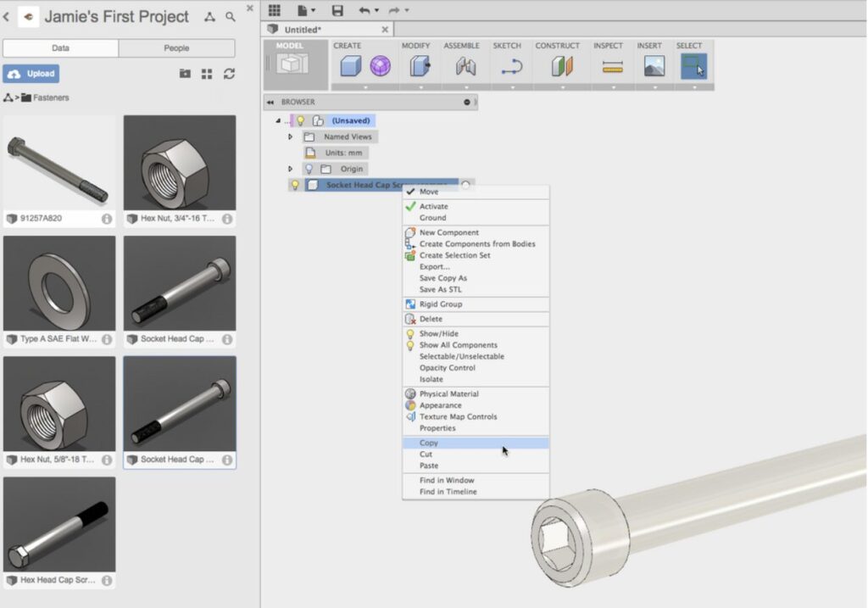
Task: Open the Create Form sphere tool
Action: point(379,64)
